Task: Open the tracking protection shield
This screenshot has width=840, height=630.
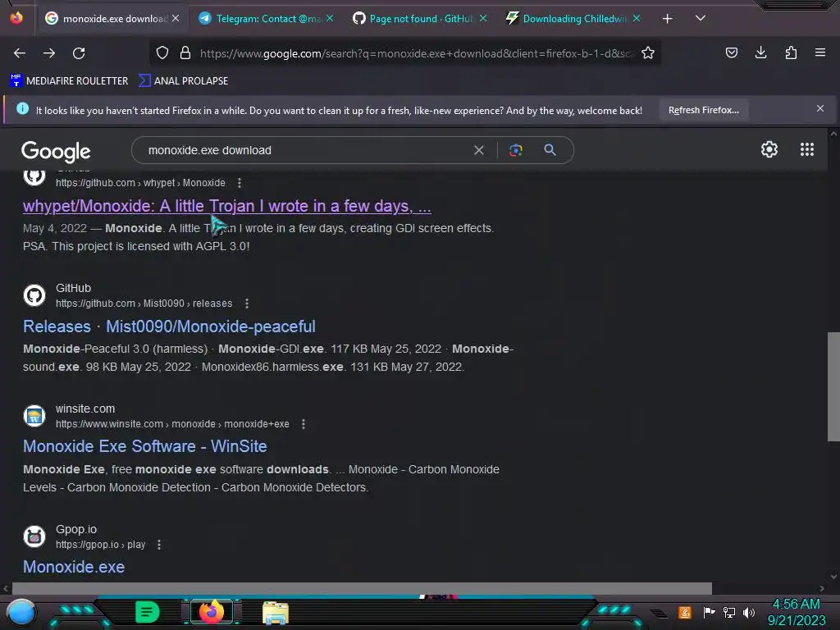Action: pos(162,53)
